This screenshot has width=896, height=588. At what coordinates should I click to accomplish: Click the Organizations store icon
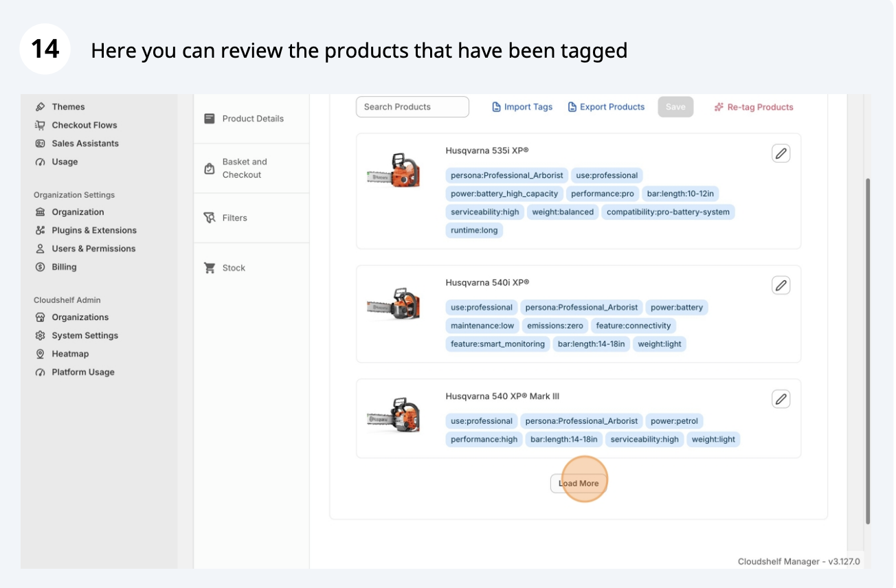click(x=40, y=317)
